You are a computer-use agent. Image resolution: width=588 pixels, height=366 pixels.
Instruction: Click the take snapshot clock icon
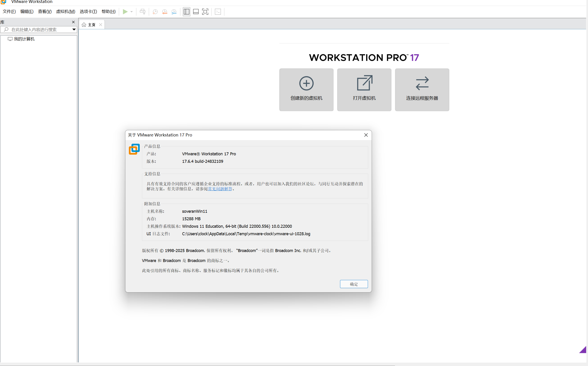pos(155,12)
